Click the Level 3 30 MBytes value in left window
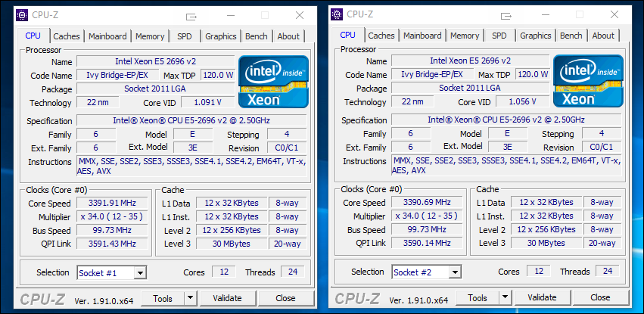This screenshot has height=314, width=644. 232,244
